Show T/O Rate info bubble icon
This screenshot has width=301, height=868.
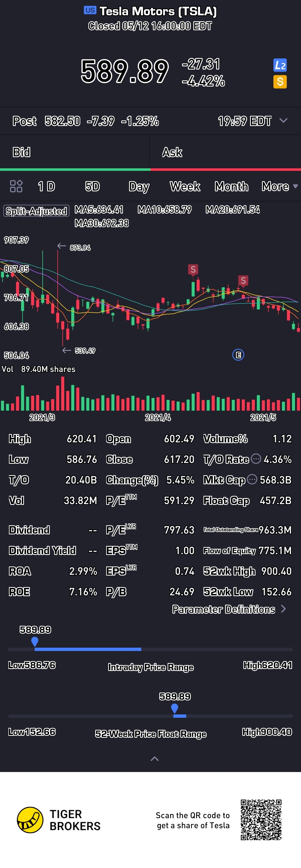click(256, 458)
